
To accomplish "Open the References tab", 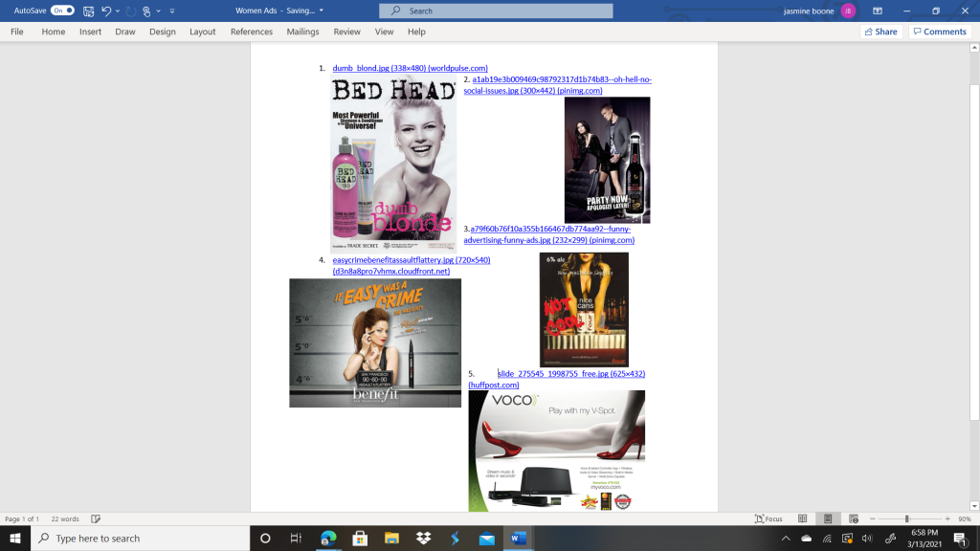I will click(252, 32).
